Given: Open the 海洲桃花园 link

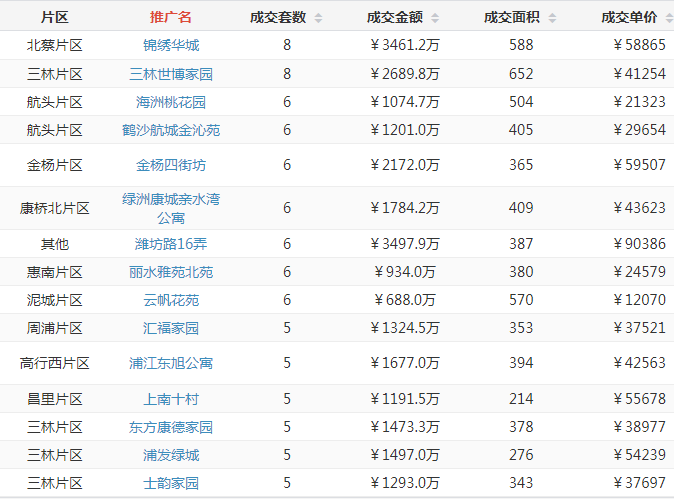Looking at the screenshot, I should (171, 102).
